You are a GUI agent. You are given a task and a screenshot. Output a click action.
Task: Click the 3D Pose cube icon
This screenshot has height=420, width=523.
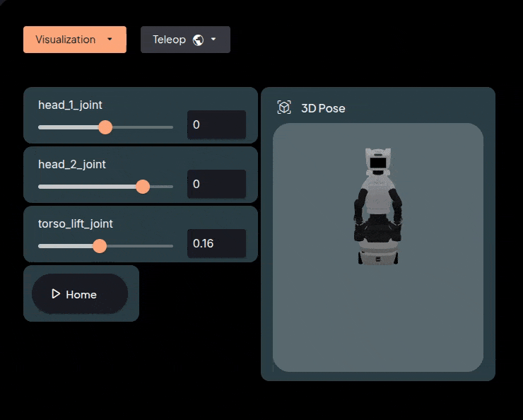(x=284, y=107)
